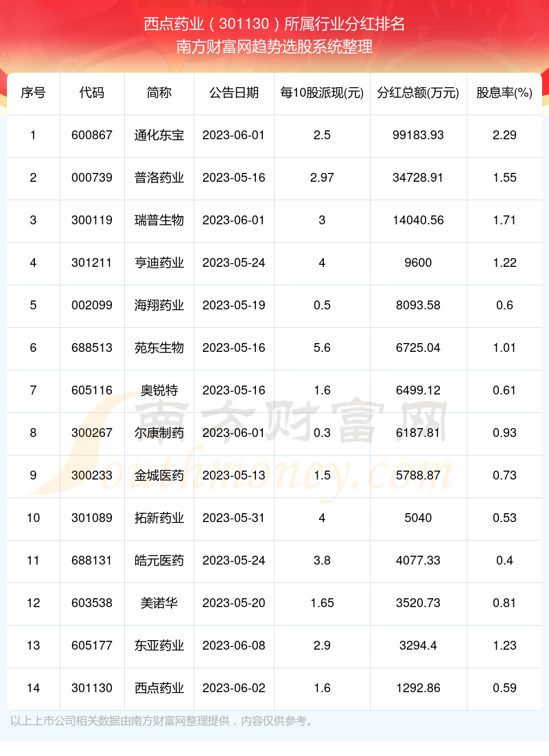
Task: Select the 分红总额(万元) header cell
Action: pos(418,93)
